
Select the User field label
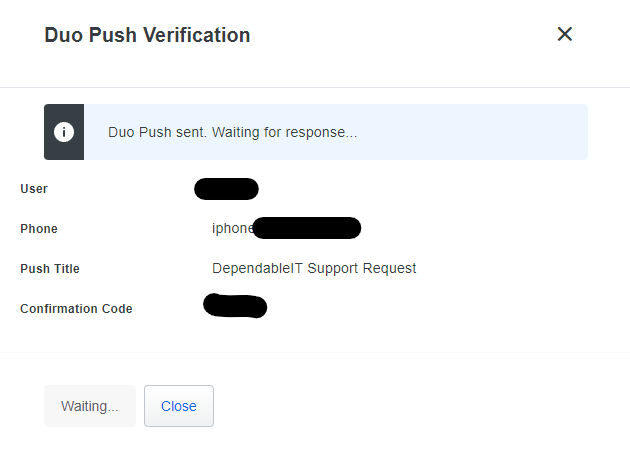pos(34,189)
